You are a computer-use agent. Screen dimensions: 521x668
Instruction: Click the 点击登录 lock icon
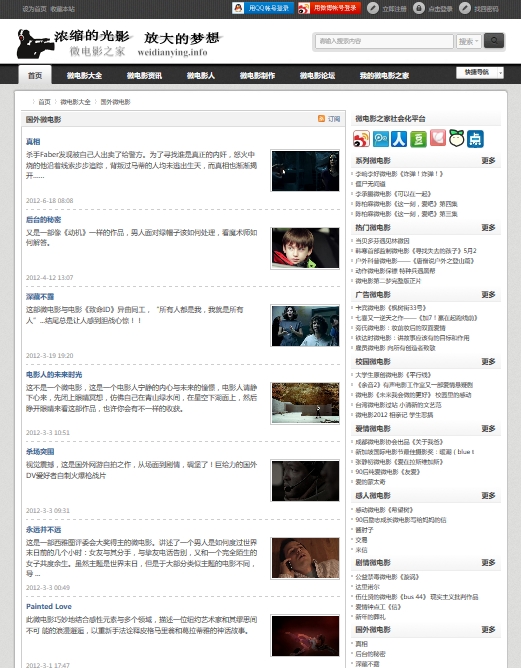419,8
